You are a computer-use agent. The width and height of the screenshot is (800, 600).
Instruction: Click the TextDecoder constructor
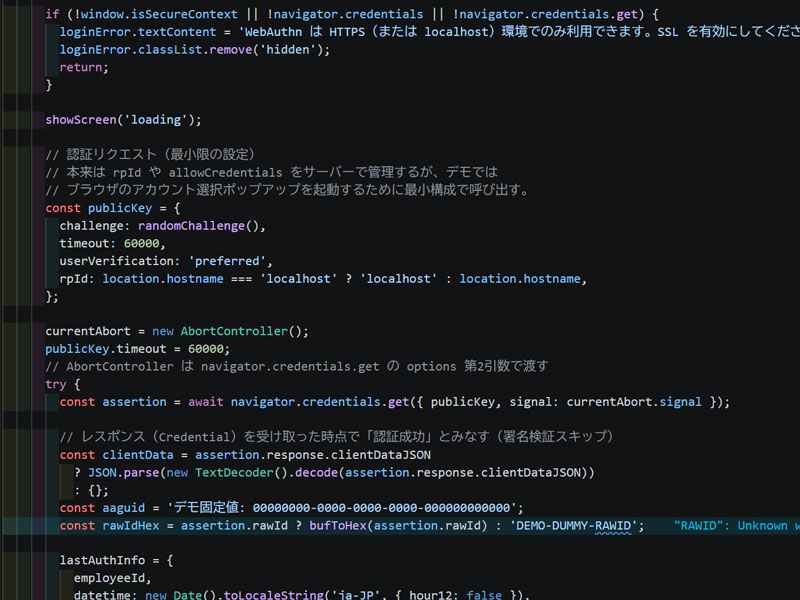[234, 472]
